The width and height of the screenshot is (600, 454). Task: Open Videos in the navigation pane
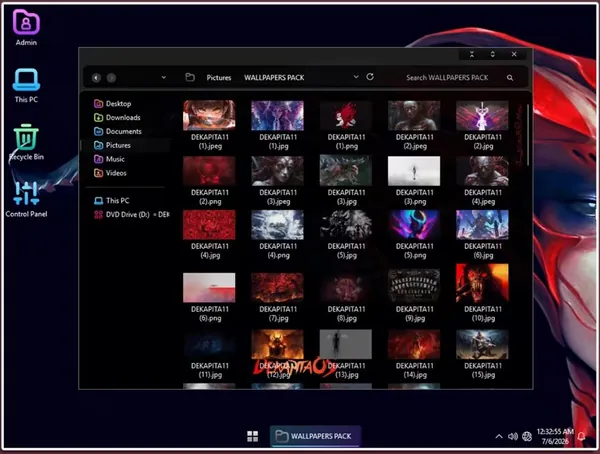pyautogui.click(x=110, y=173)
